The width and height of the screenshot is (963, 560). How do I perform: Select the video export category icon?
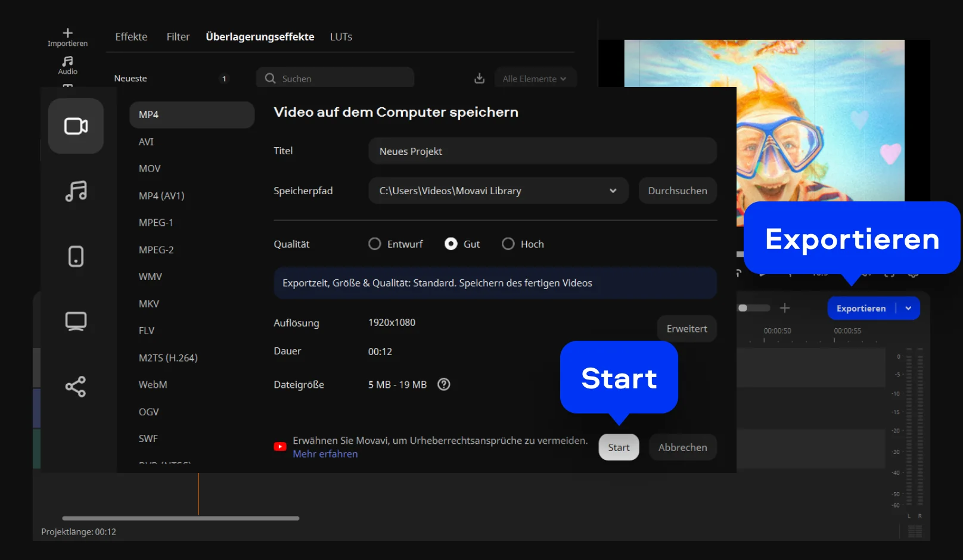point(76,126)
